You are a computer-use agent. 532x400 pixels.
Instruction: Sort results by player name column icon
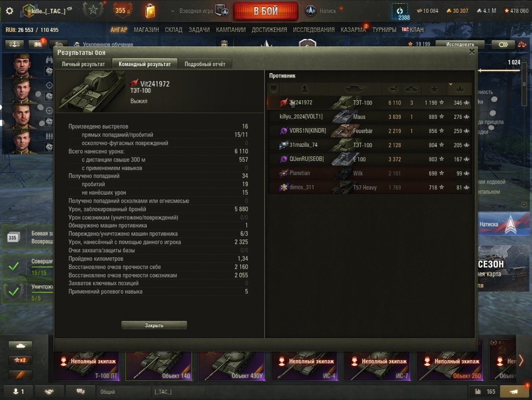[304, 89]
